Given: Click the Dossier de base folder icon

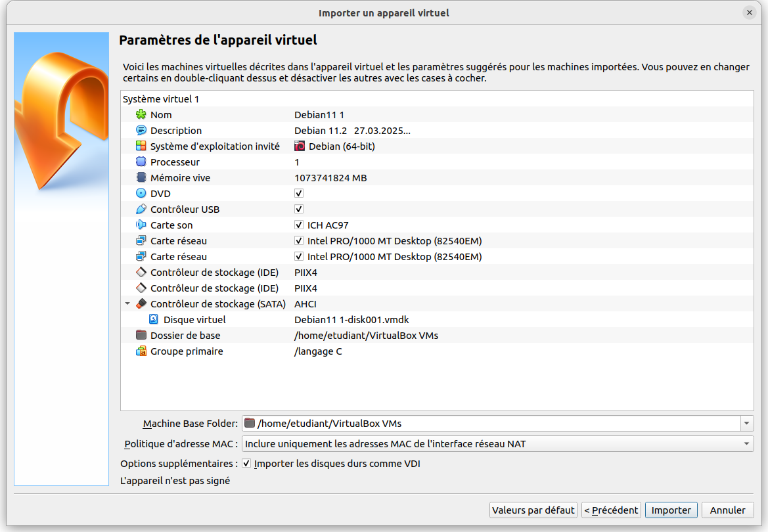Looking at the screenshot, I should [141, 336].
